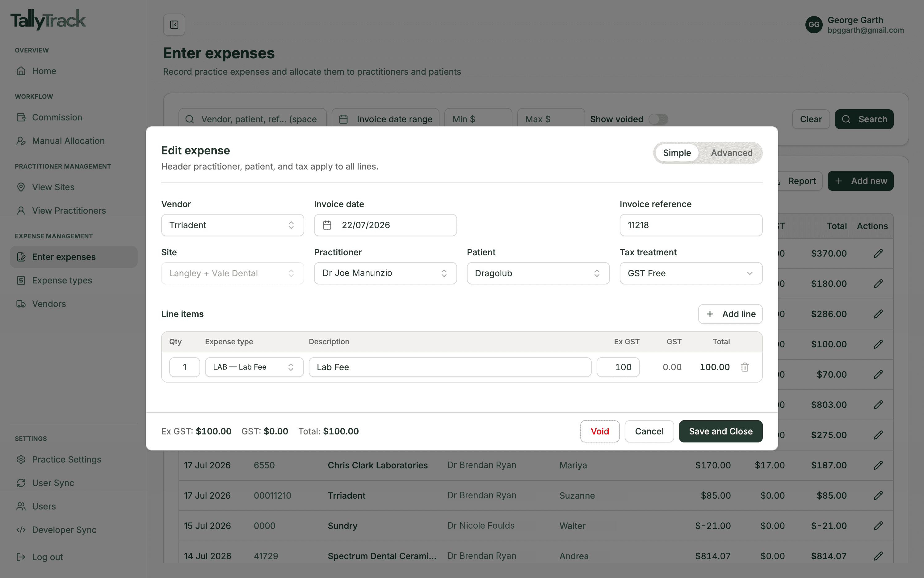Image resolution: width=924 pixels, height=578 pixels.
Task: Add line to line items
Action: tap(730, 314)
